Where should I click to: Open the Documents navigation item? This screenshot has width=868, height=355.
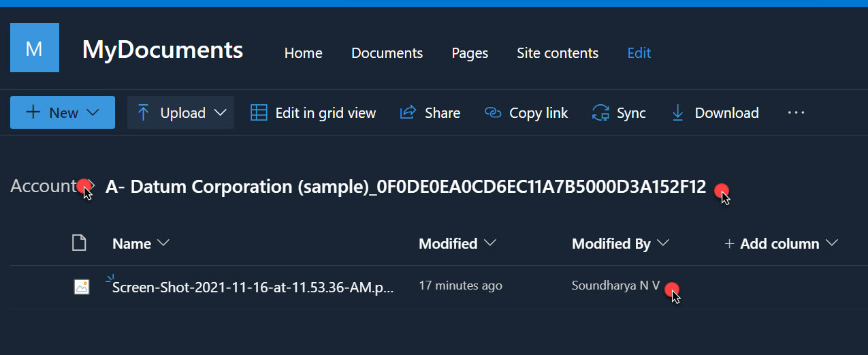pyautogui.click(x=387, y=53)
